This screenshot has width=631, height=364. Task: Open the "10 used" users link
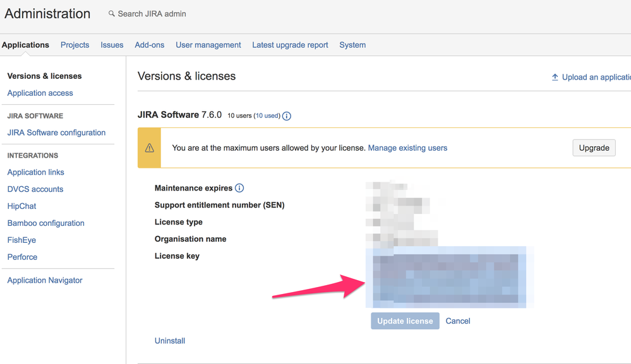[x=267, y=116]
